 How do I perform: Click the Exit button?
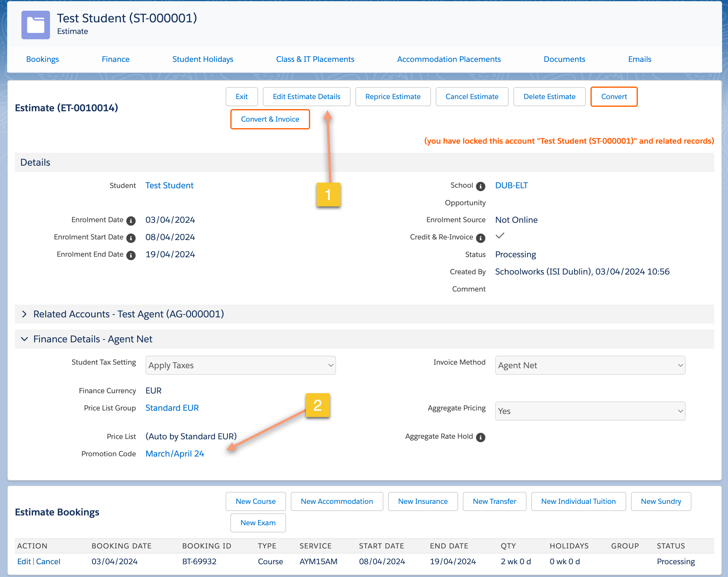242,96
